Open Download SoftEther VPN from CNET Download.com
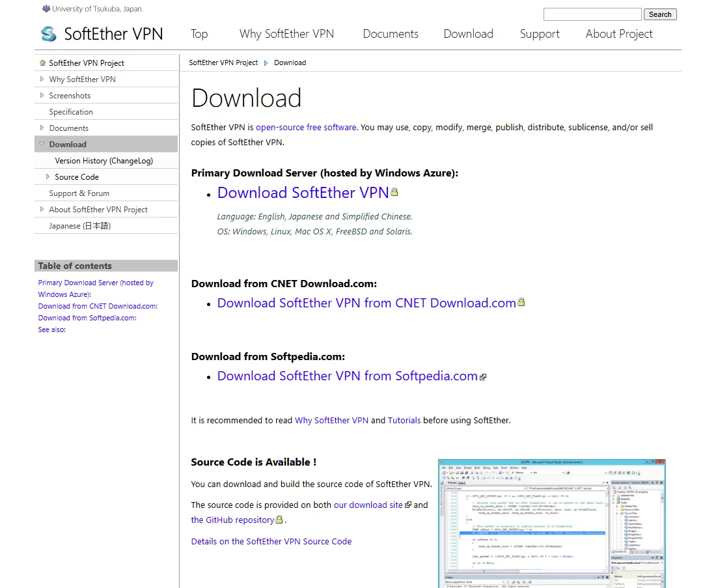Viewport: 718px width, 588px height. [366, 303]
